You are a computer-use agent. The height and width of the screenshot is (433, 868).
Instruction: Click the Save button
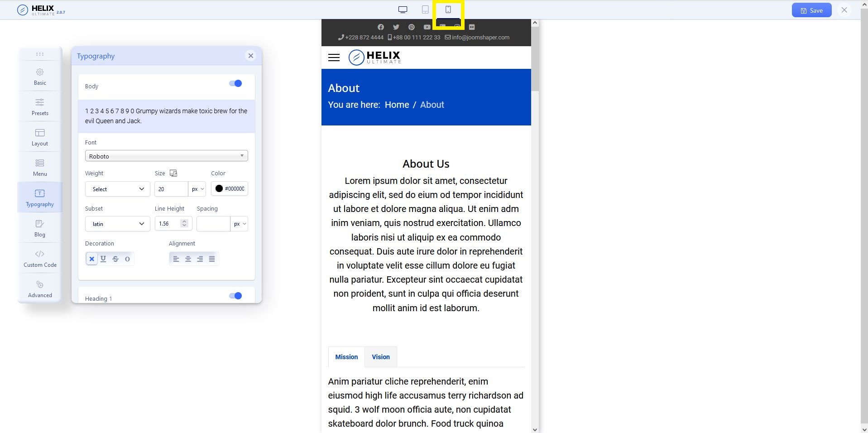click(811, 10)
